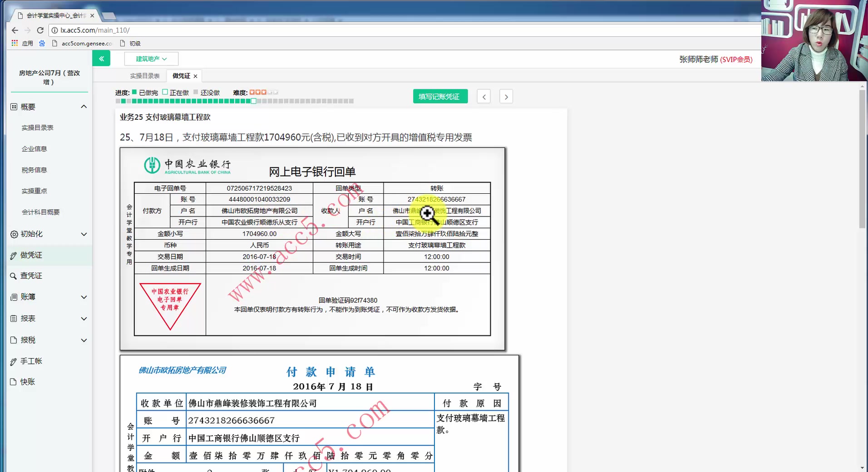The width and height of the screenshot is (868, 472).
Task: Expand the 账簿 section chevron
Action: click(x=84, y=297)
